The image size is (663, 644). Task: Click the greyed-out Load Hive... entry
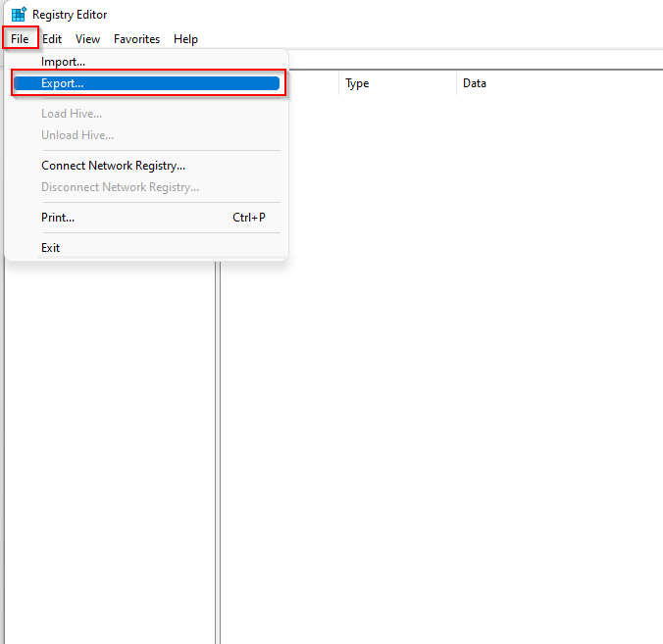pyautogui.click(x=71, y=114)
